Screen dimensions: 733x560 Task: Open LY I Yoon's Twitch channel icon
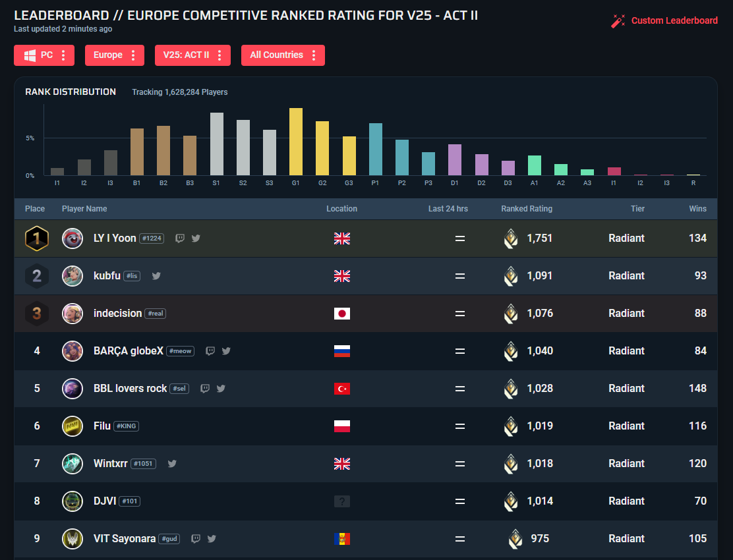pyautogui.click(x=180, y=238)
